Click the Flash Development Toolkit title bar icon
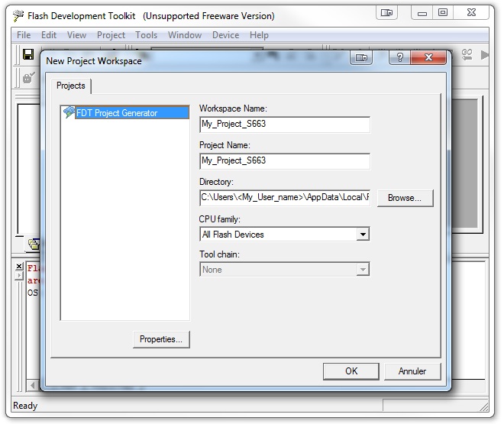Viewport: 504px width, 424px height. (18, 15)
